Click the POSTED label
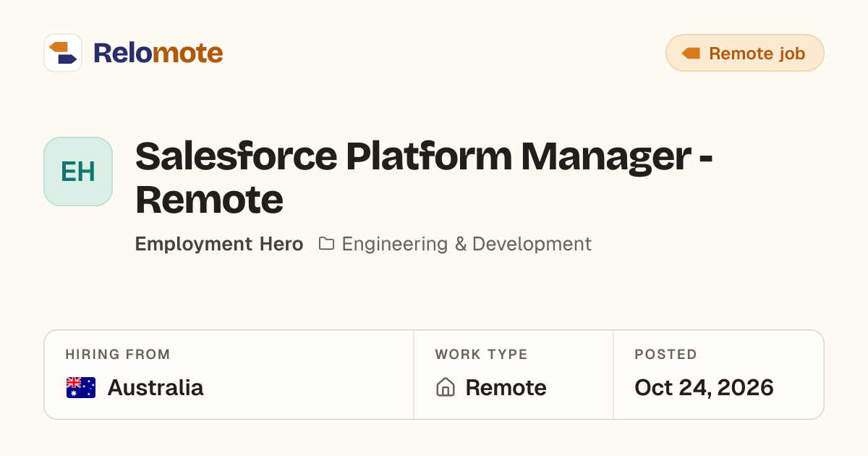 [x=665, y=355]
